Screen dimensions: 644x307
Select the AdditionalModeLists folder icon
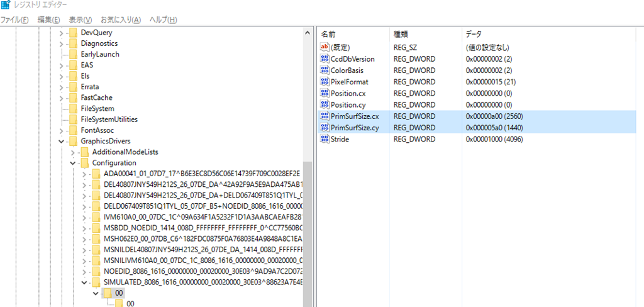pyautogui.click(x=85, y=152)
